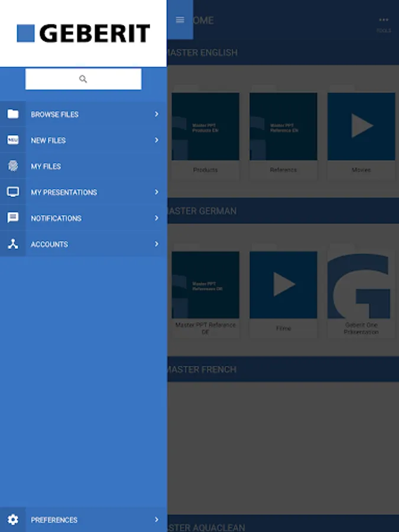Image resolution: width=399 pixels, height=532 pixels.
Task: Select the My Files menu entry
Action: coord(46,167)
